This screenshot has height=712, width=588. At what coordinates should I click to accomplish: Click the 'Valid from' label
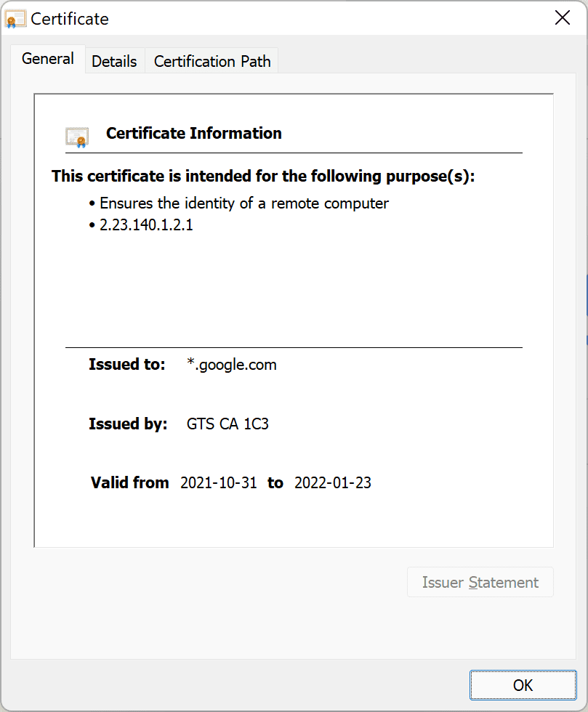coord(130,482)
